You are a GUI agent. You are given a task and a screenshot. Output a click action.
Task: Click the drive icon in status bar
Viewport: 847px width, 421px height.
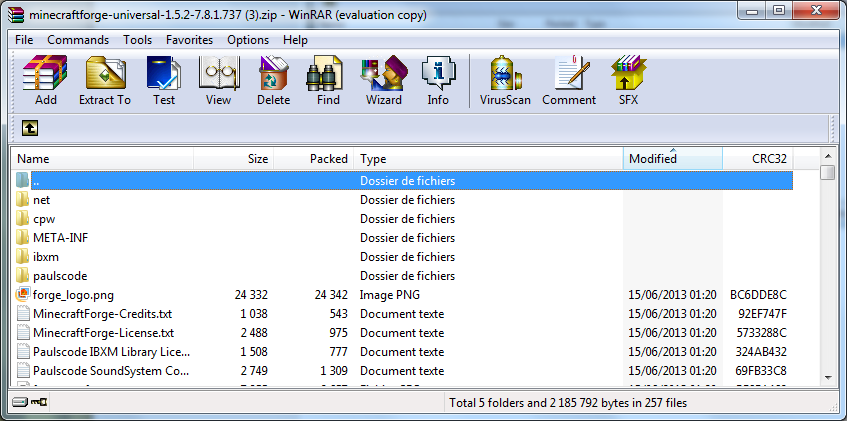tap(19, 402)
